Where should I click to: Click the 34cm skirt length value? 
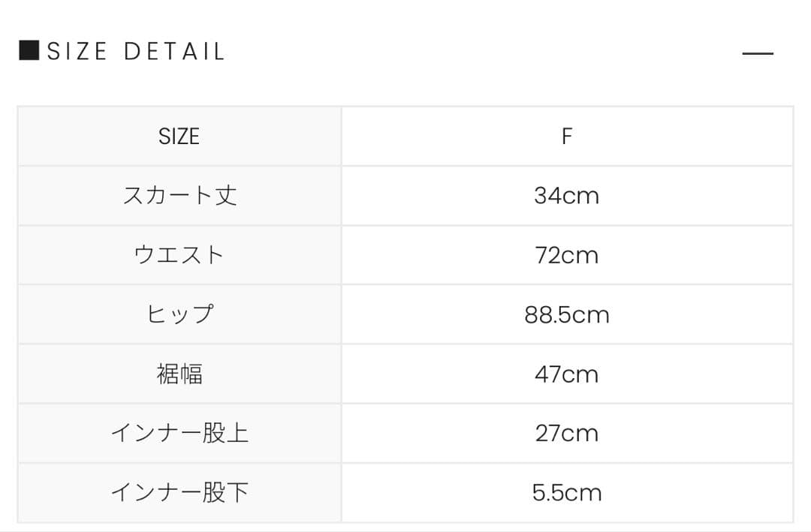coord(568,195)
